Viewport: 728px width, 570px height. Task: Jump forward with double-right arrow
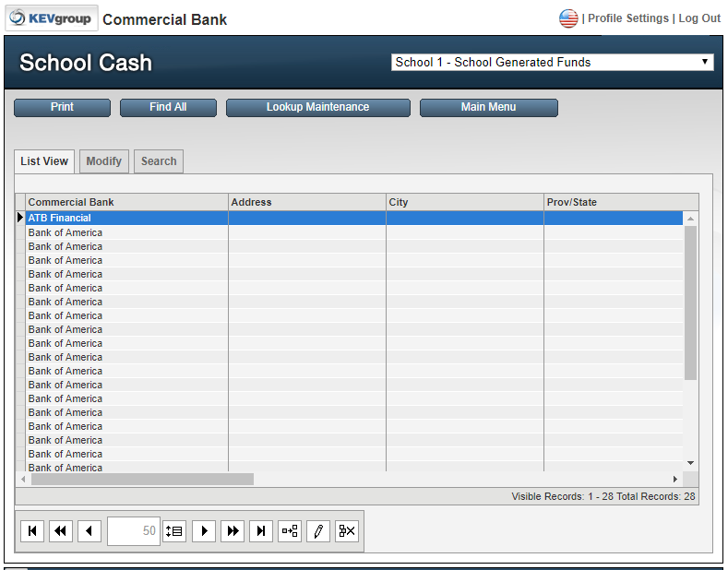click(233, 530)
